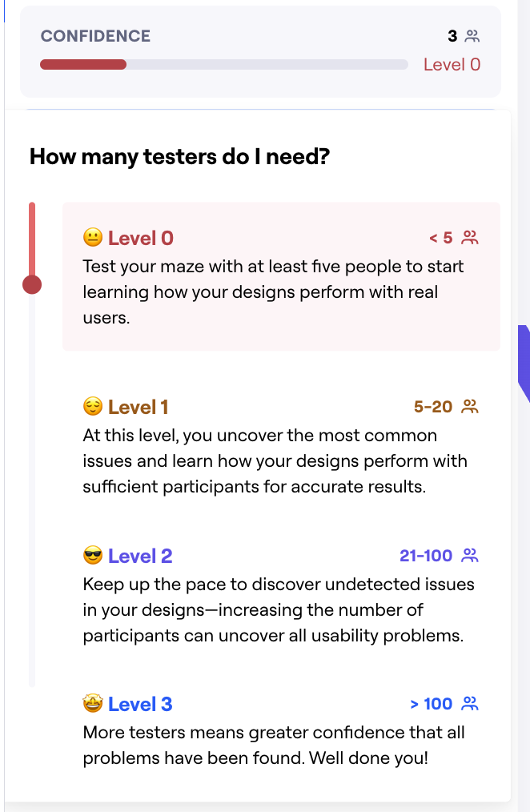Click the people icon next to 21-100

(470, 556)
